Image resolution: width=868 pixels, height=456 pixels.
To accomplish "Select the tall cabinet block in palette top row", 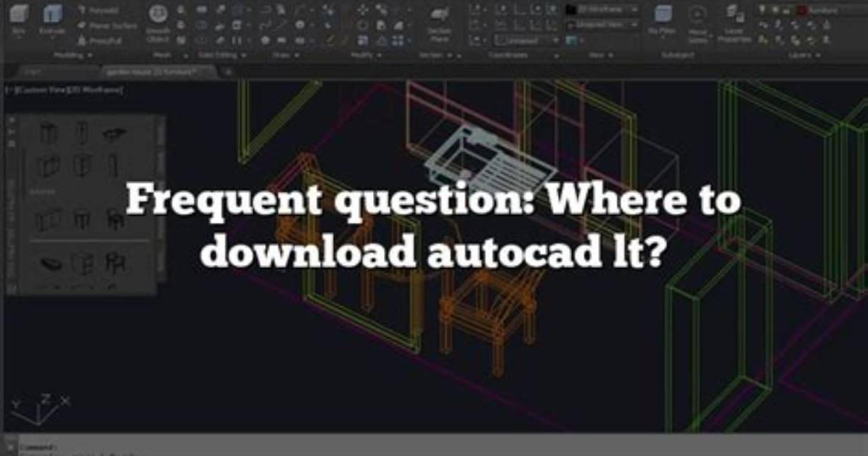I will point(81,132).
